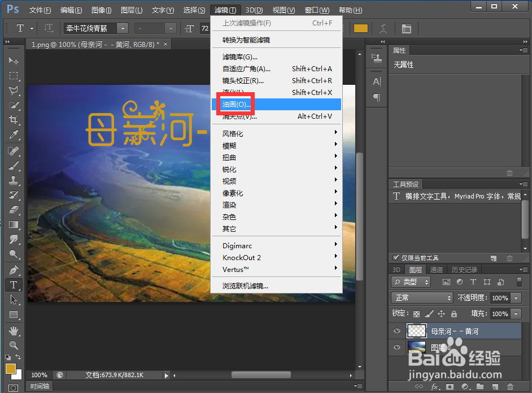The image size is (532, 393).
Task: Select the Brush tool
Action: tap(14, 166)
